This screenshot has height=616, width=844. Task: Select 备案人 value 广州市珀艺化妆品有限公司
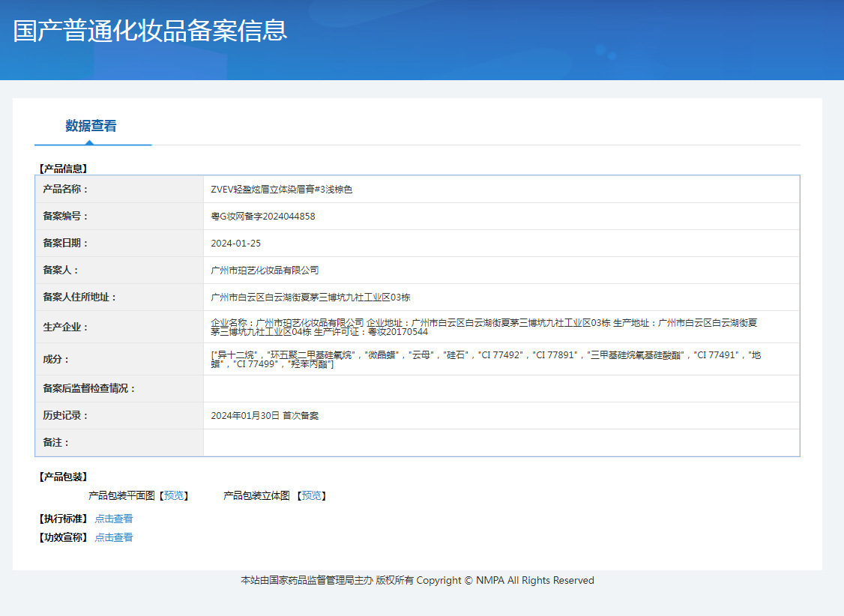[x=265, y=270]
